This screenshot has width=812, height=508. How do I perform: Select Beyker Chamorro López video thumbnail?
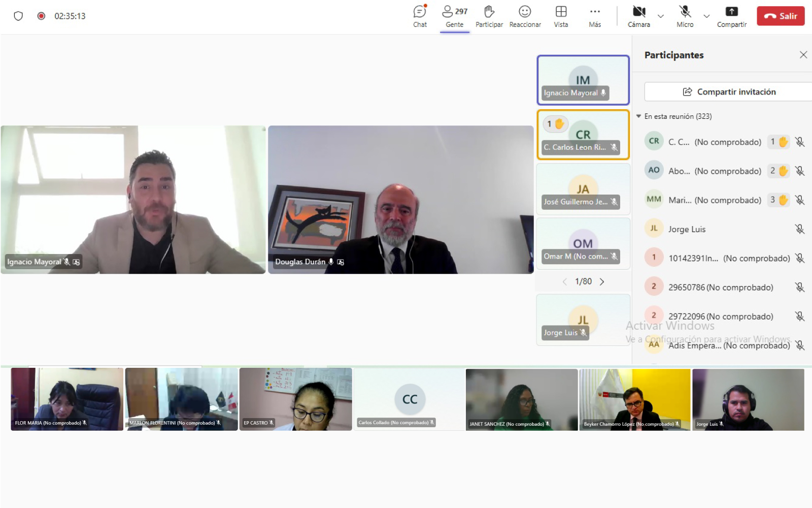635,399
